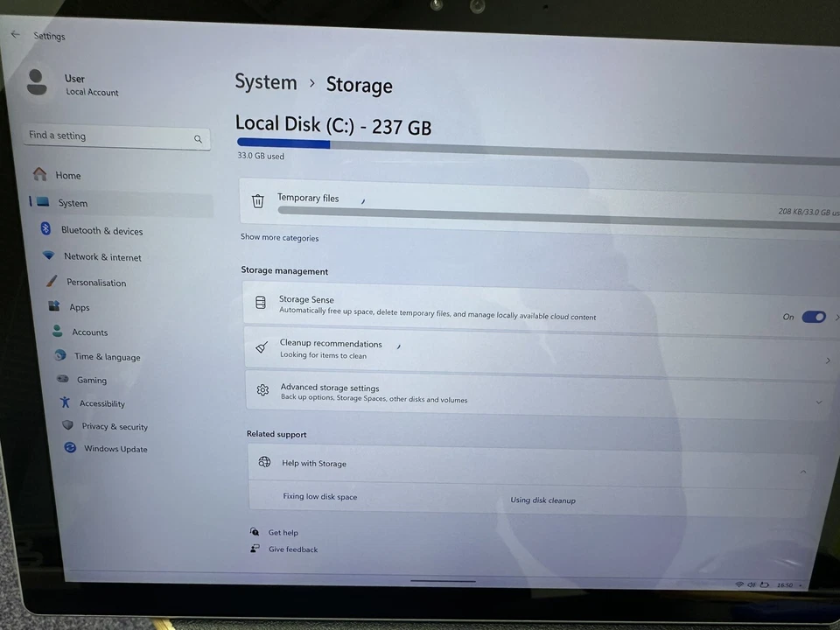
Task: Open Network & internet via its globe icon
Action: [x=48, y=255]
